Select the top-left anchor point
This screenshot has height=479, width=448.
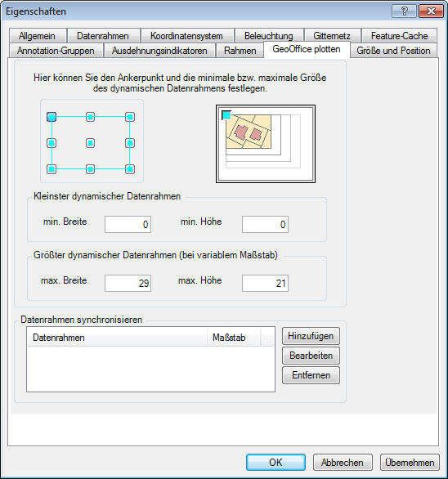52,117
